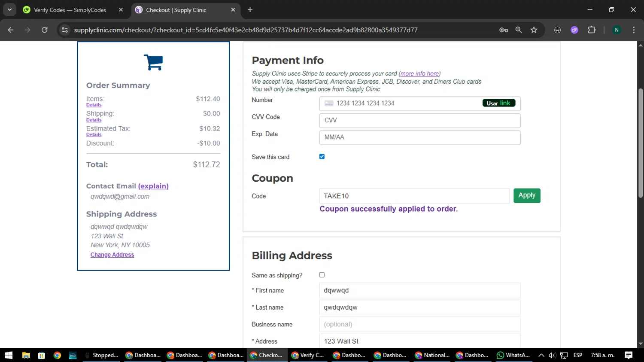The image size is (644, 362).
Task: Switch to the Stopped... taskbar window
Action: tap(102, 355)
